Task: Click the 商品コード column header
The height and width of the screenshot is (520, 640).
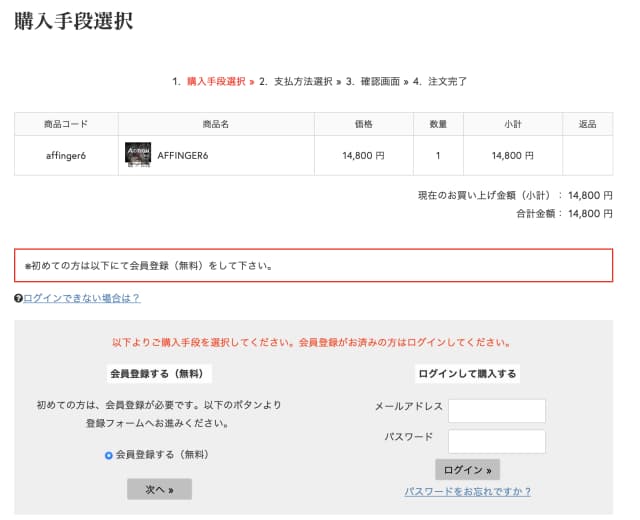Action: coord(66,124)
